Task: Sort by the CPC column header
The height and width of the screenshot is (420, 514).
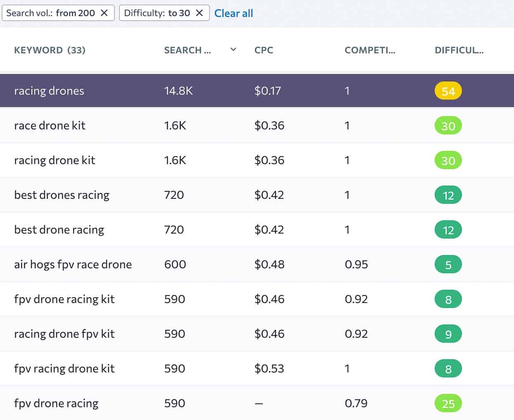Action: [264, 50]
